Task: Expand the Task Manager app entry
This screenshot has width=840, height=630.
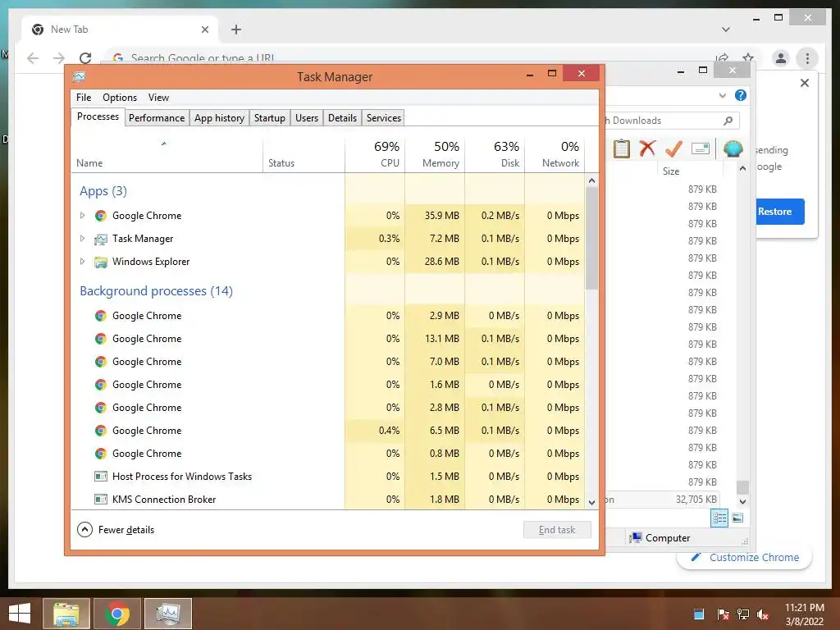Action: pos(82,239)
